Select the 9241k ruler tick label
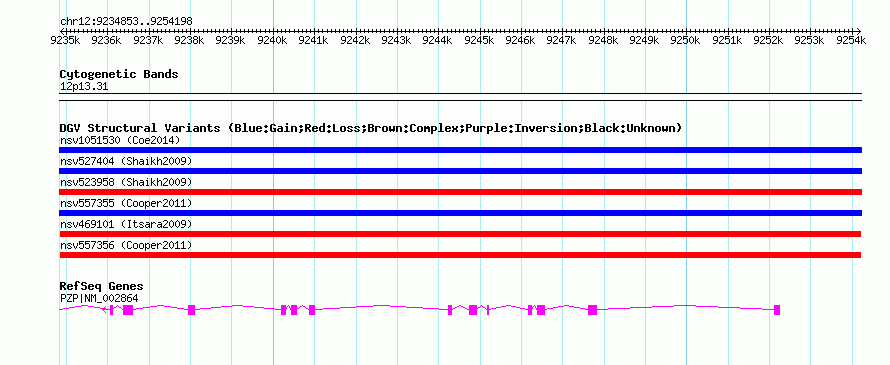 click(313, 40)
